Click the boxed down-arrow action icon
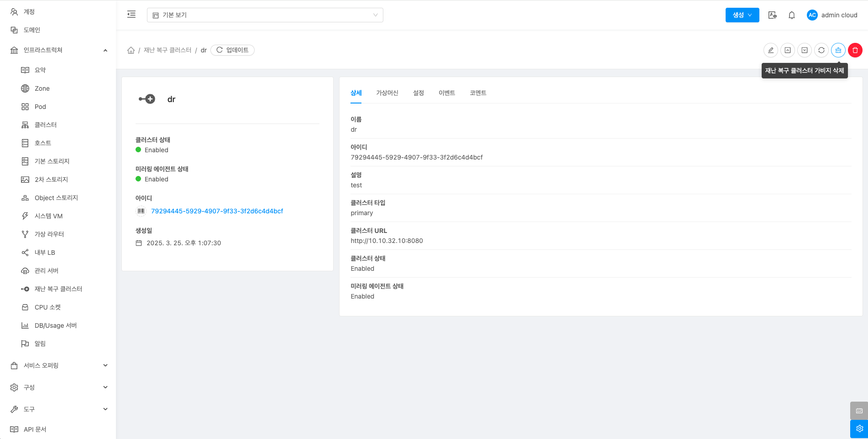868x439 pixels. 804,50
